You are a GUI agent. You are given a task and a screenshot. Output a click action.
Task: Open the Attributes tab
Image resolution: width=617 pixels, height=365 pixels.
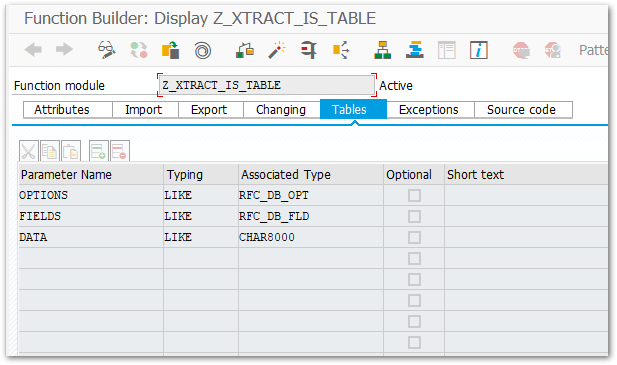click(68, 110)
